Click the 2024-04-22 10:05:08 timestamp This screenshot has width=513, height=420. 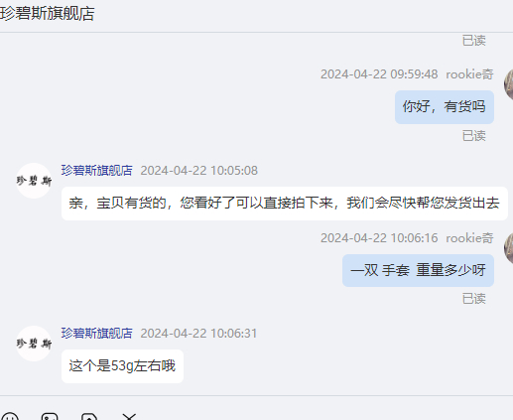(198, 171)
